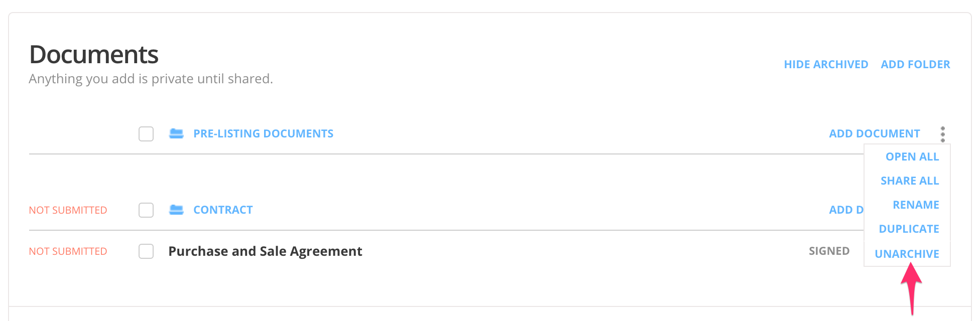Choose Duplicate in the folder menu
The height and width of the screenshot is (321, 980).
tap(909, 229)
